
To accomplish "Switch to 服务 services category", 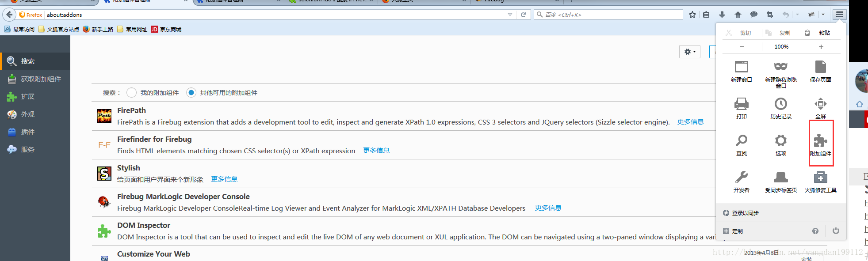I will tap(35, 150).
